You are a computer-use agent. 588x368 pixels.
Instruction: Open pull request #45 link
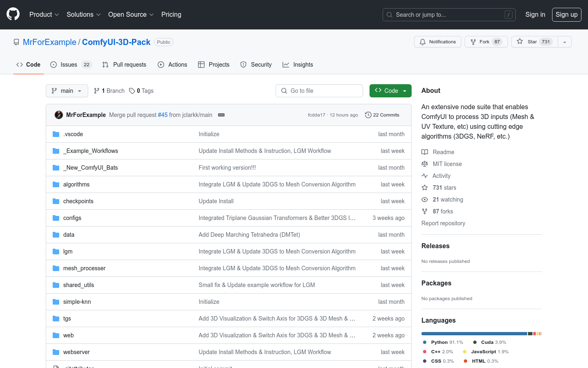tap(163, 115)
